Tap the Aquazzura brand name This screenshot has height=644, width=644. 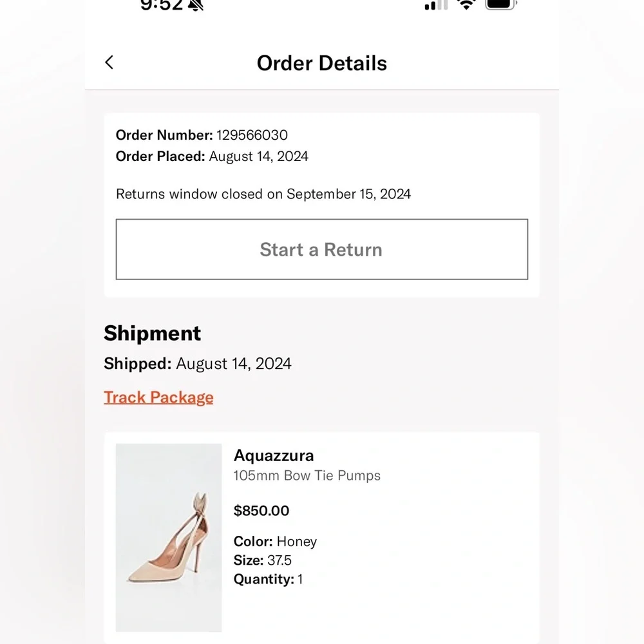(273, 455)
